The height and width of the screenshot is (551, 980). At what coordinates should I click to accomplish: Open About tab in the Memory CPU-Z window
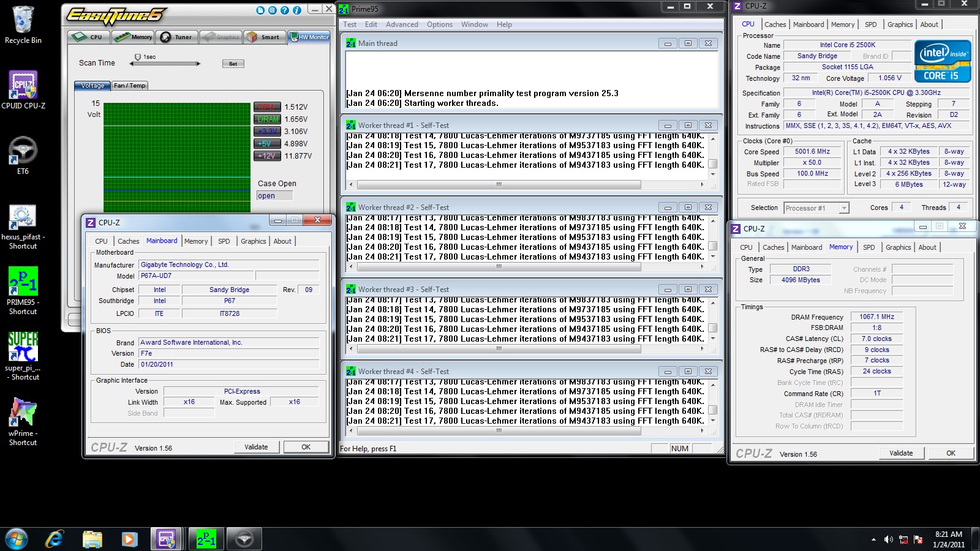pyautogui.click(x=927, y=247)
